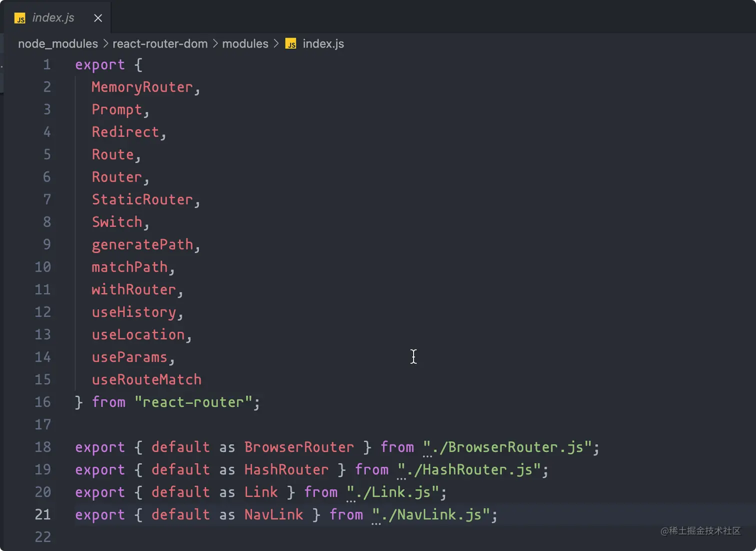Viewport: 756px width, 551px height.
Task: Open the node_modules breadcrumb item
Action: (57, 43)
